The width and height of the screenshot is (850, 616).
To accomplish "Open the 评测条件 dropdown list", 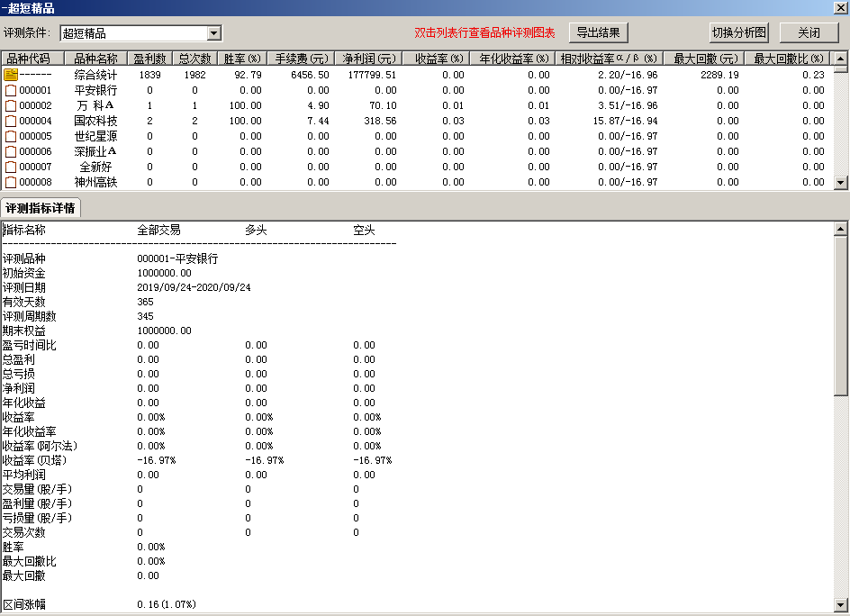I will 214,32.
